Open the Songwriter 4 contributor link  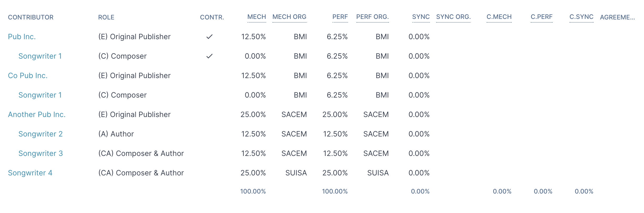[30, 173]
